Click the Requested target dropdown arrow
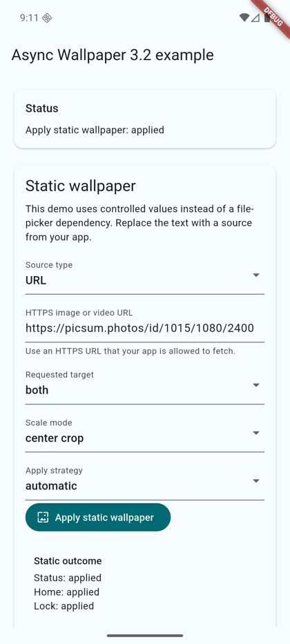The width and height of the screenshot is (290, 644). coord(256,385)
